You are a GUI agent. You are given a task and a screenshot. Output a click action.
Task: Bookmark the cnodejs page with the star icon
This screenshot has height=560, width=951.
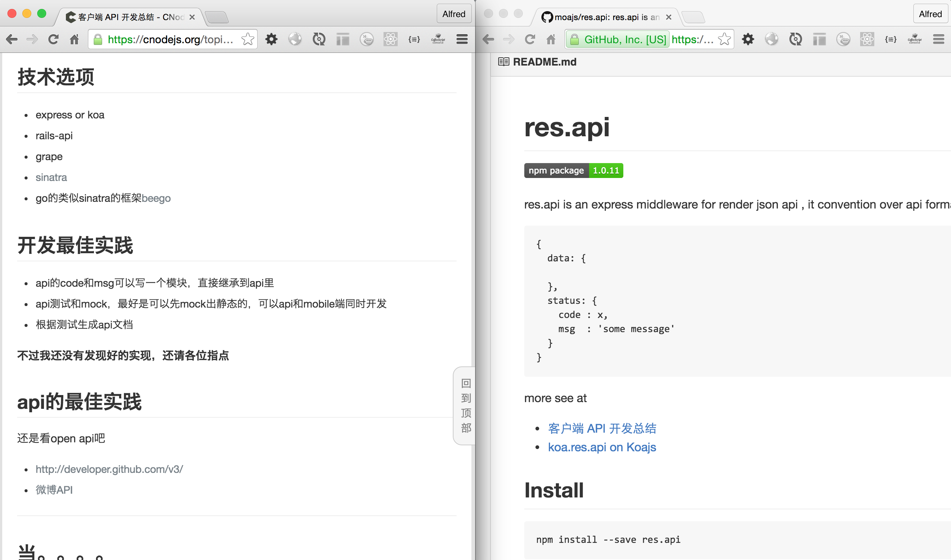(248, 39)
